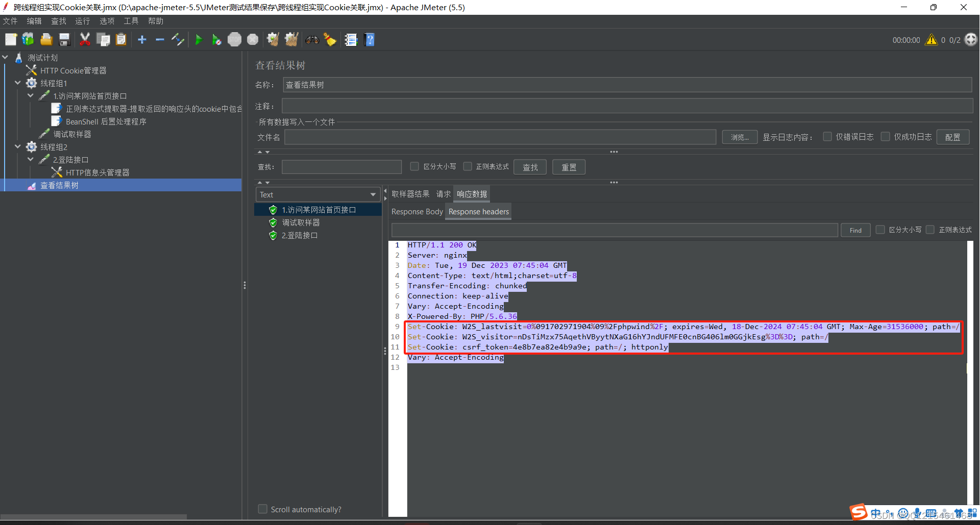This screenshot has height=525, width=980.
Task: Open the Function helper list icon
Action: (x=351, y=40)
